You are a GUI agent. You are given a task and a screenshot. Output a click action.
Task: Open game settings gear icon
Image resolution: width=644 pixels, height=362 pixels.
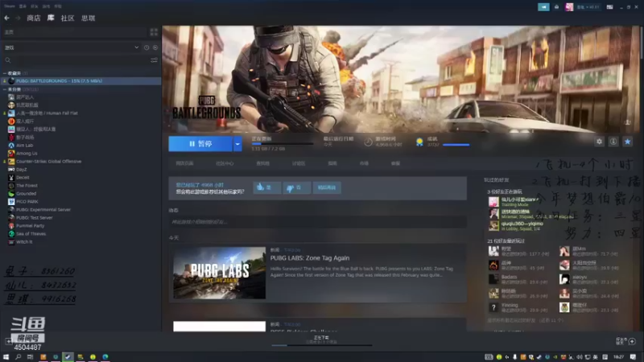[599, 142]
